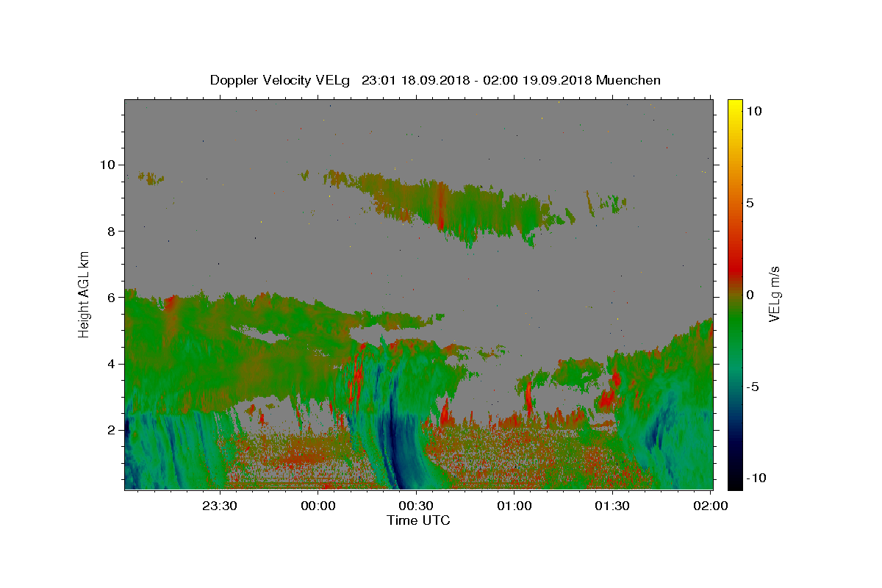The width and height of the screenshot is (882, 588).
Task: Click the height axis label '2'
Action: click(x=112, y=430)
